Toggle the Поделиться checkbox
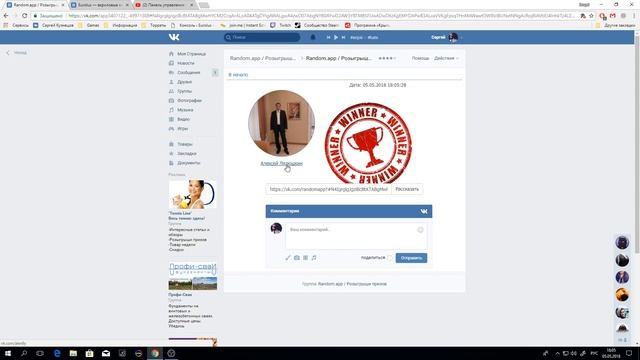The height and width of the screenshot is (360, 640). [390, 258]
